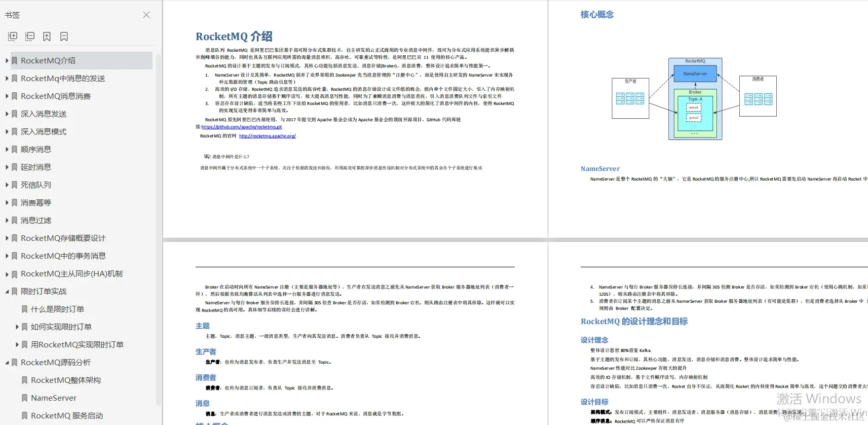This screenshot has width=868, height=425.
Task: Open the 死信队列 bookmark
Action: tap(36, 185)
